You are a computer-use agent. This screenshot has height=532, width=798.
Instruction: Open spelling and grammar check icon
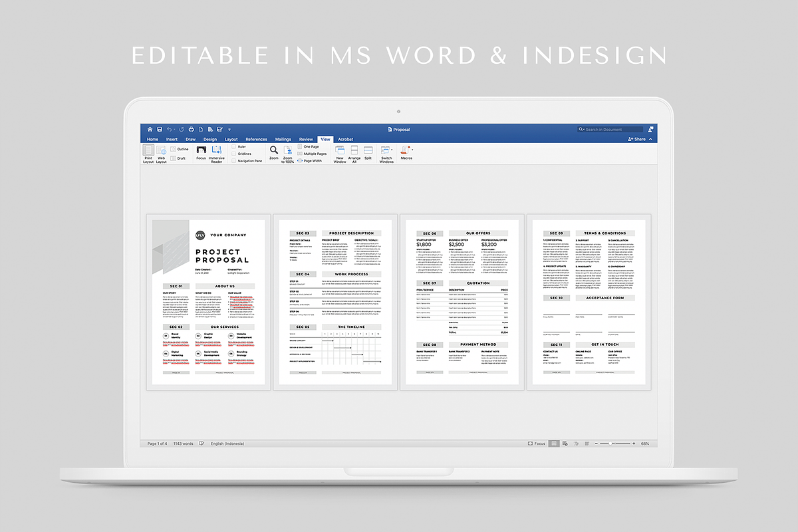(x=201, y=444)
